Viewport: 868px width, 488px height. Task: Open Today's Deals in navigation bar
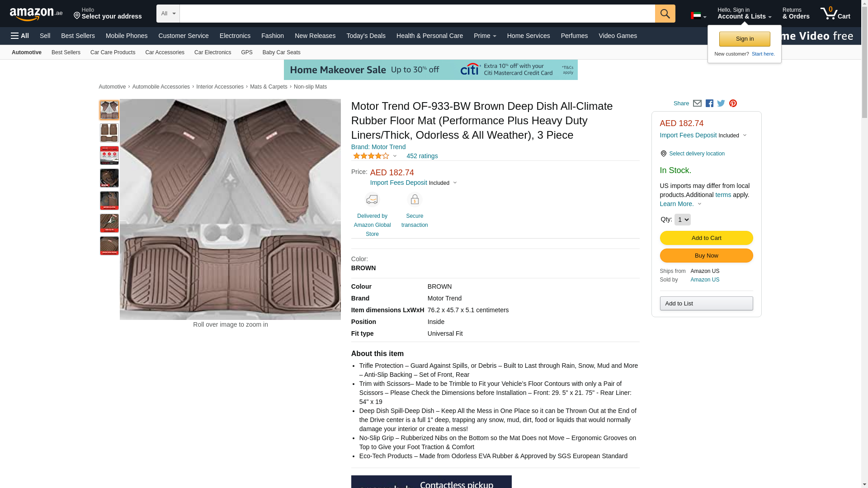pos(366,36)
